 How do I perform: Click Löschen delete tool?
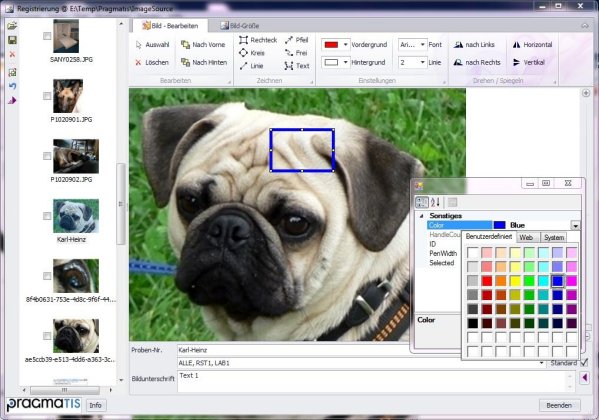[152, 62]
